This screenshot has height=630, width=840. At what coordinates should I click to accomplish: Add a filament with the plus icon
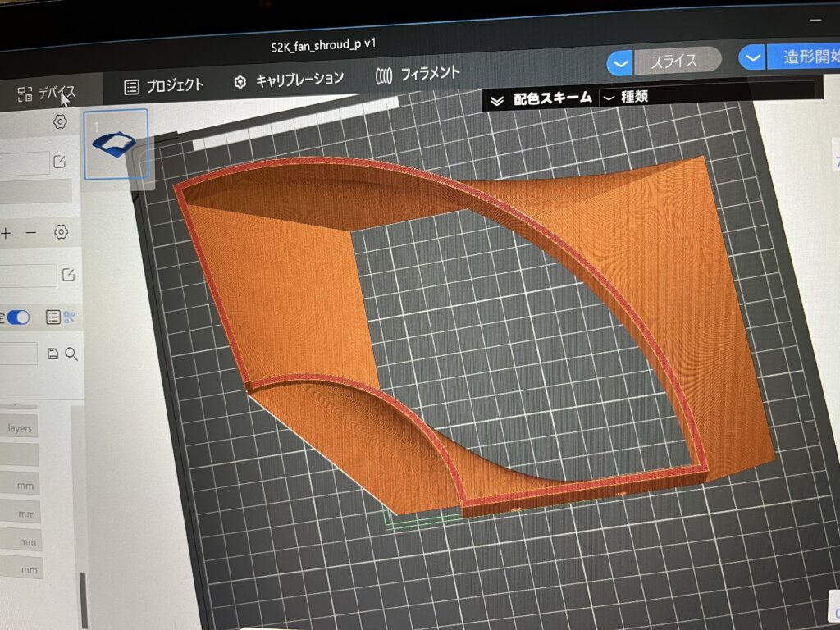pyautogui.click(x=6, y=233)
